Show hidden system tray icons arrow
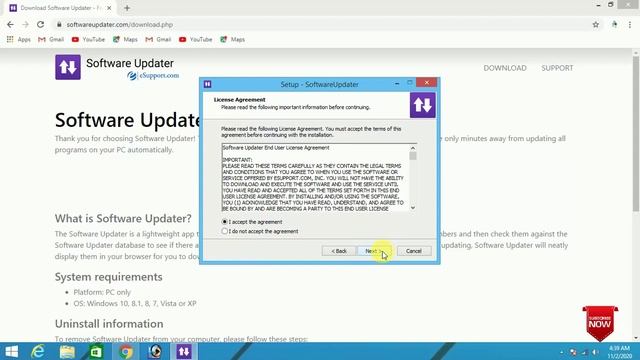The width and height of the screenshot is (640, 360). pyautogui.click(x=562, y=352)
